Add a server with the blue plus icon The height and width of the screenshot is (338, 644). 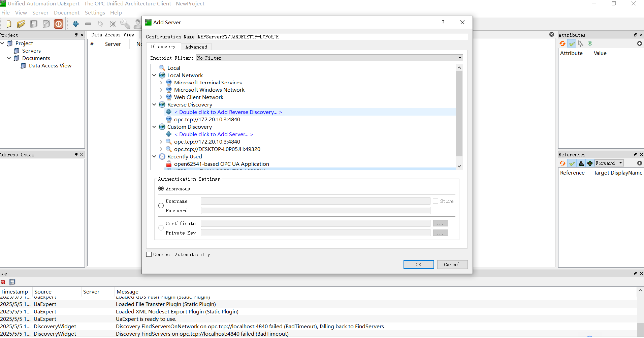[75, 24]
